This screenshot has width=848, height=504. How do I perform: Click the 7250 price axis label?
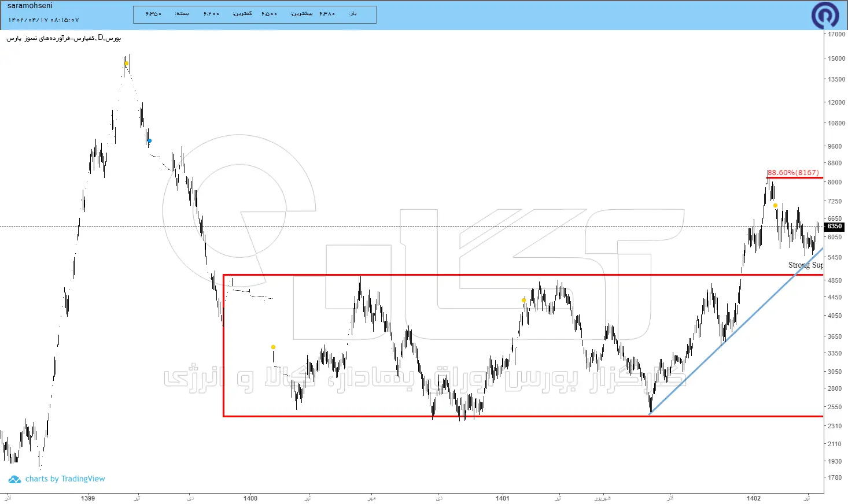pos(835,201)
